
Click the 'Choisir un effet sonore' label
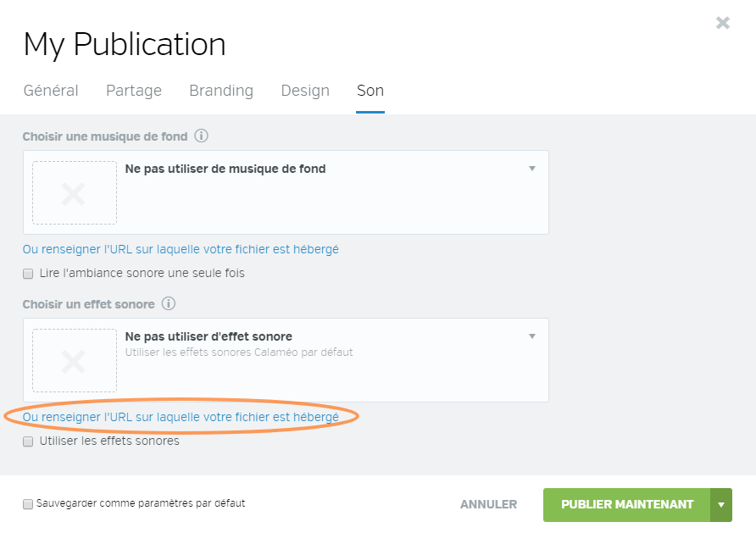pyautogui.click(x=89, y=304)
